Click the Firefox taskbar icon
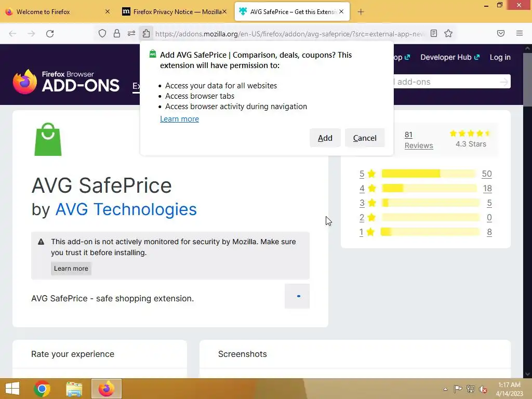 [x=106, y=389]
